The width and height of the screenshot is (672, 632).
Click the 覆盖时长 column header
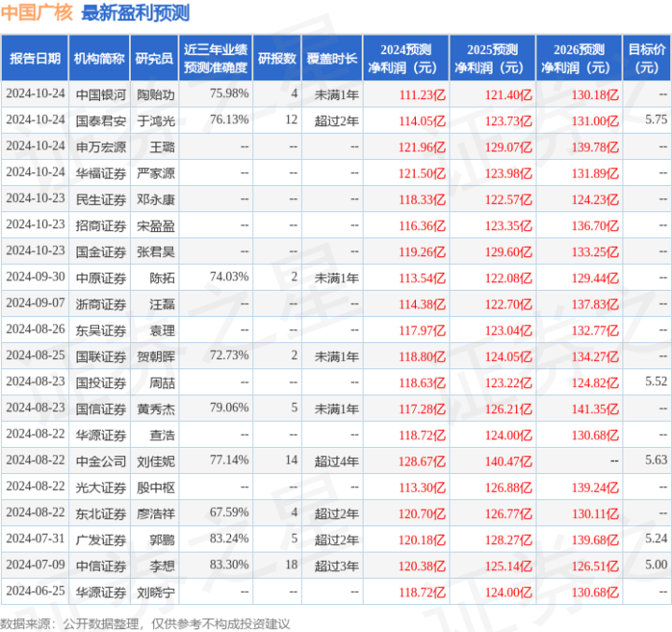click(332, 58)
